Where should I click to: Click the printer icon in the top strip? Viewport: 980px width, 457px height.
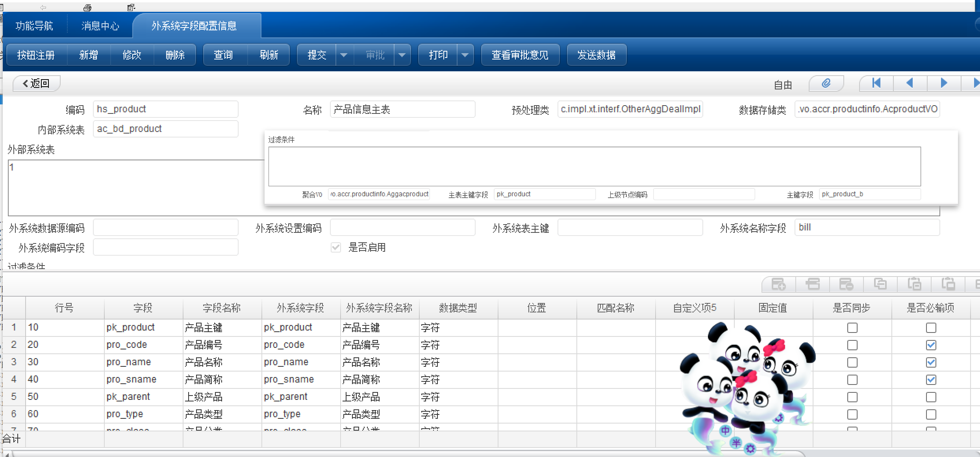[87, 7]
